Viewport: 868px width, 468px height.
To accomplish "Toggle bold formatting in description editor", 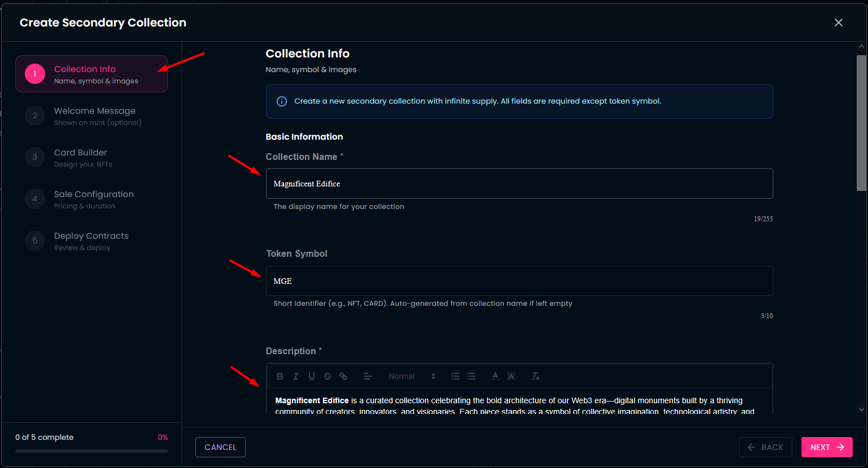I will click(x=280, y=376).
